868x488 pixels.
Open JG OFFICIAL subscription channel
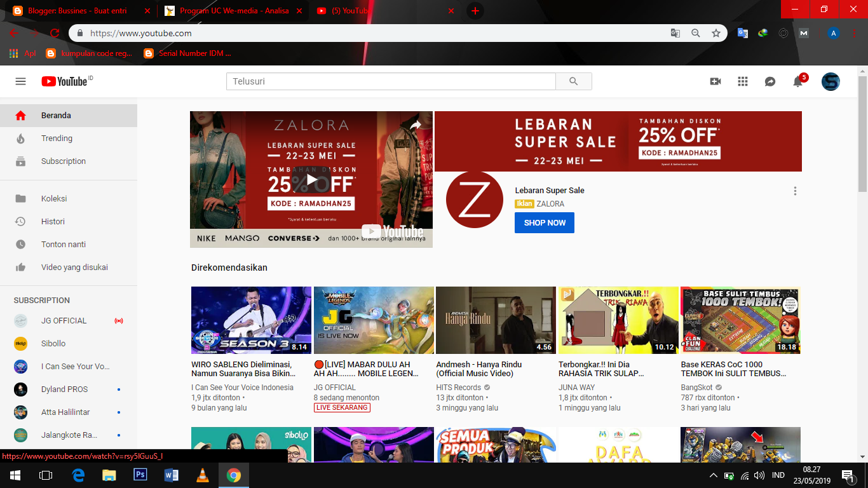[x=69, y=321]
